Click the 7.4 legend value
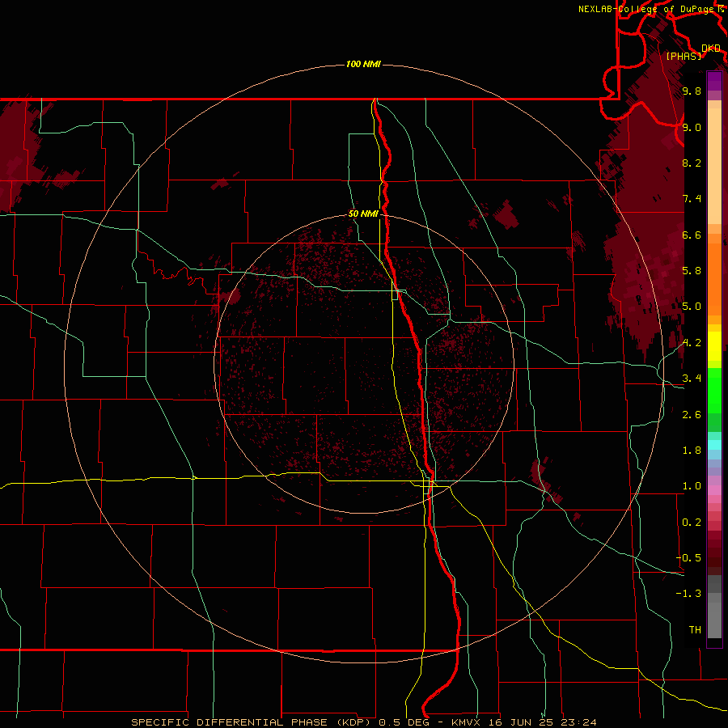728x728 pixels. pyautogui.click(x=692, y=199)
